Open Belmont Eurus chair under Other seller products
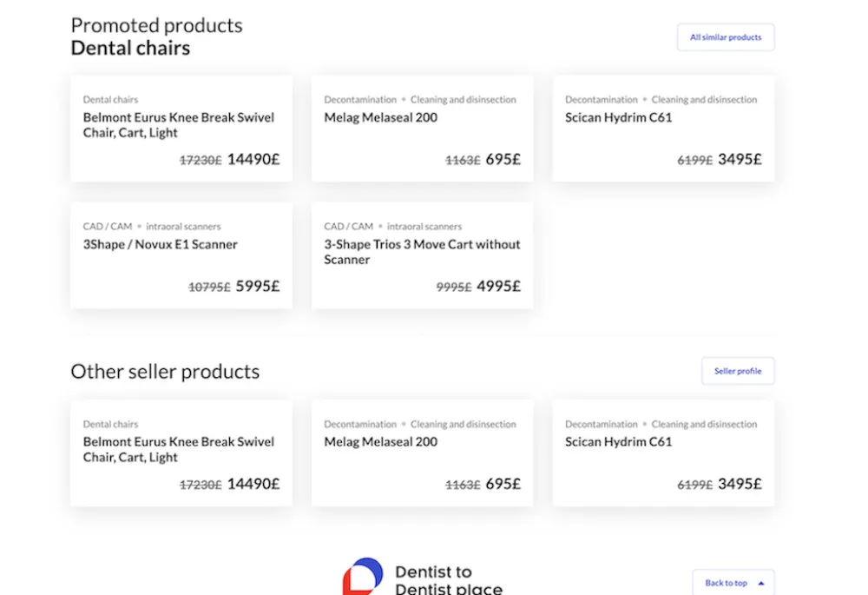The width and height of the screenshot is (868, 595). click(x=181, y=453)
